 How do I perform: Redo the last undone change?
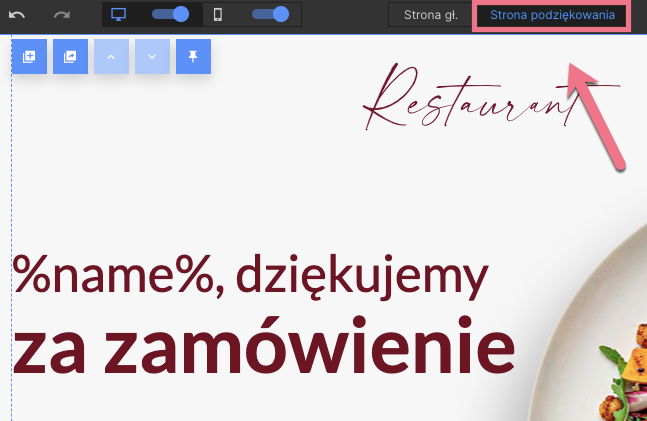click(x=62, y=15)
